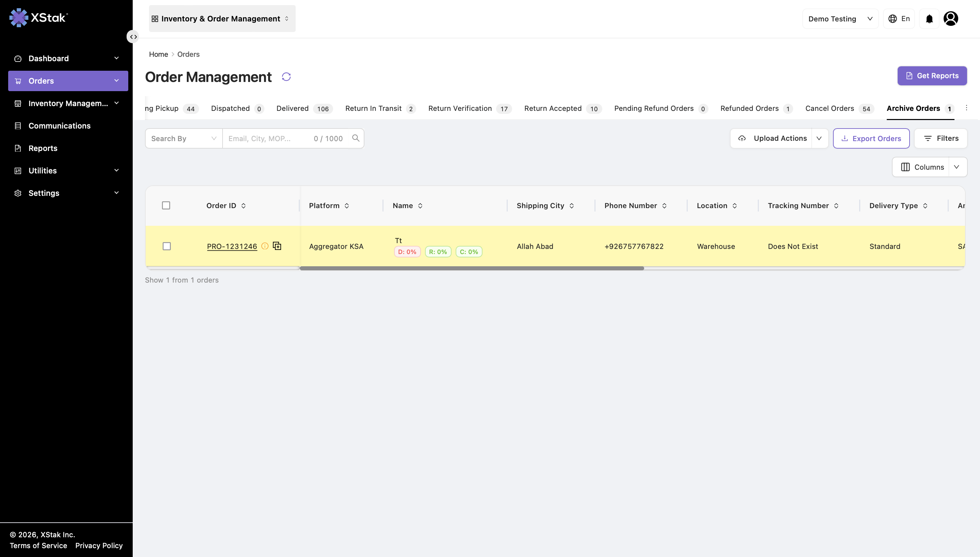This screenshot has height=557, width=980.
Task: Open the Columns dropdown arrow
Action: click(x=957, y=167)
